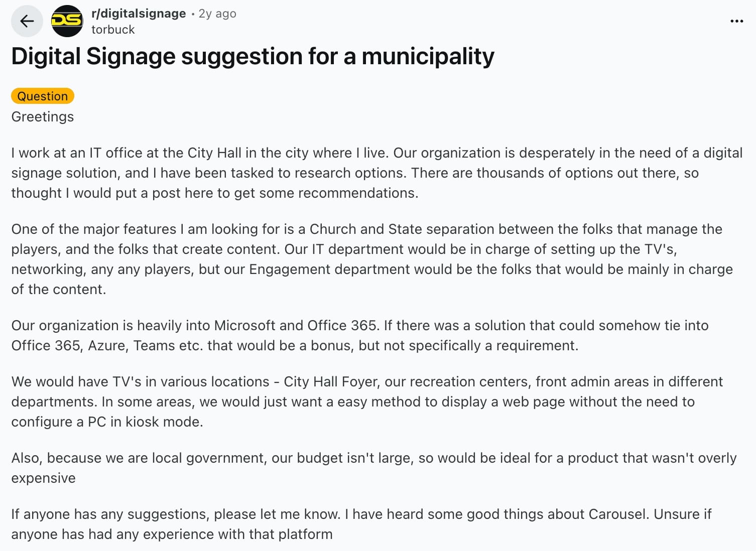Click the post title heading text
Image resolution: width=756 pixels, height=551 pixels.
[252, 56]
